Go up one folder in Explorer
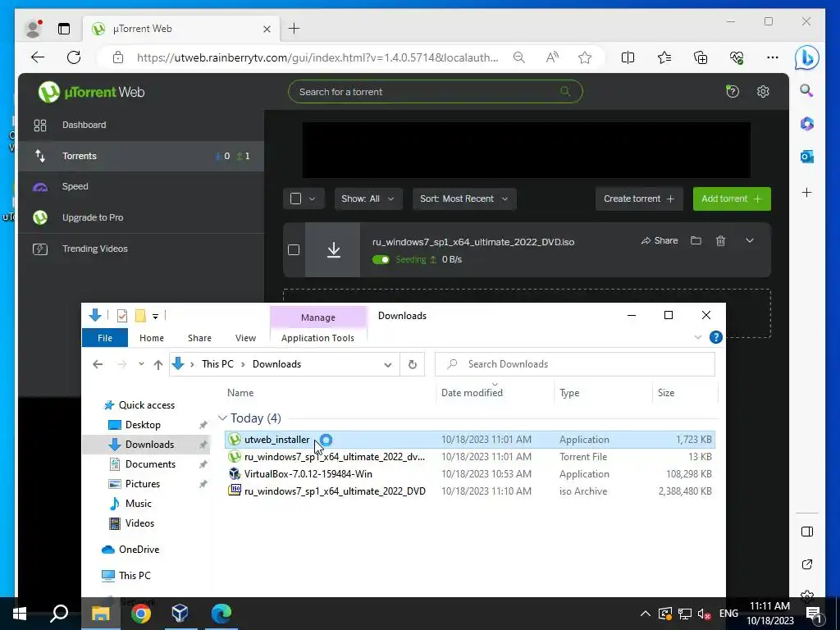Image resolution: width=840 pixels, height=630 pixels. point(158,365)
